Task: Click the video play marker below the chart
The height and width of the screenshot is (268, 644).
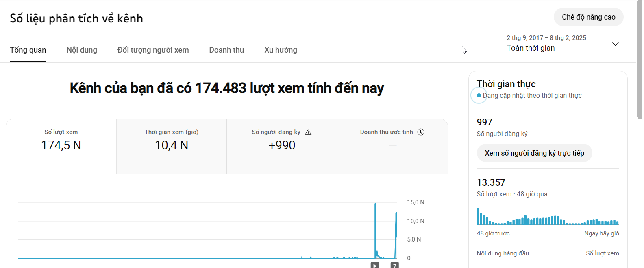Action: (374, 265)
